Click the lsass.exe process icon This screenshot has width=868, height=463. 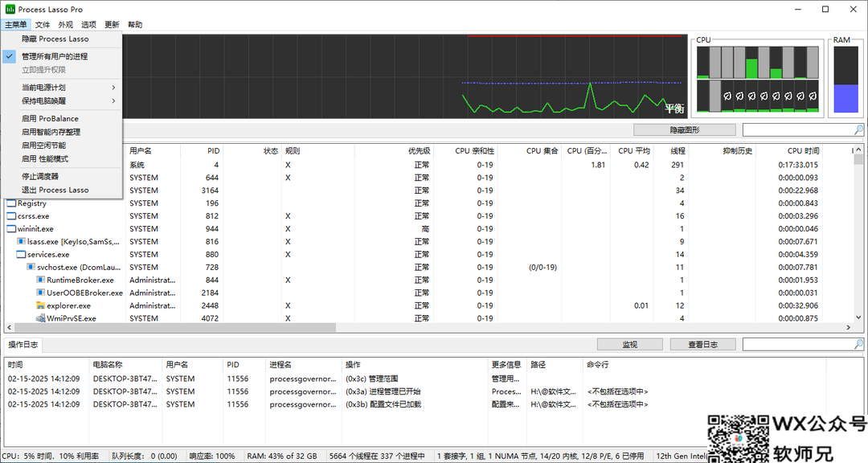pos(21,241)
